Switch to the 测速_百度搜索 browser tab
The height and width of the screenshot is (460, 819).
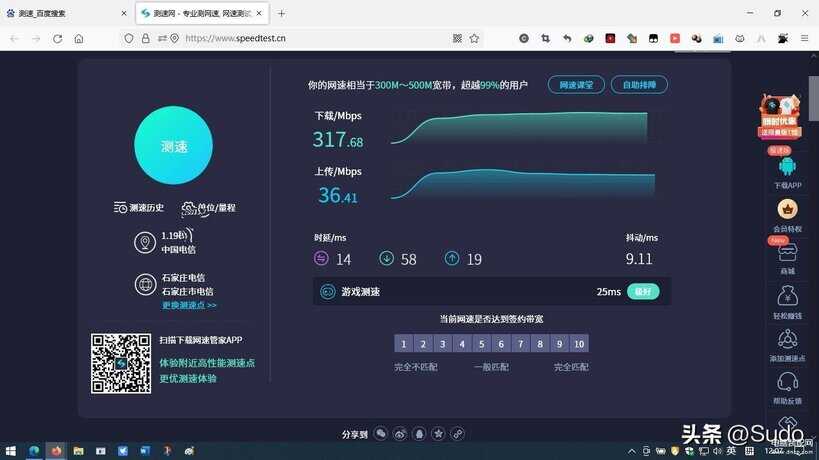click(65, 13)
